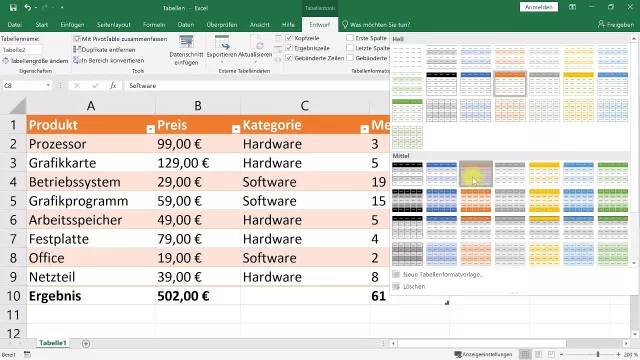Click the horizontal scrollbar right arrow

pyautogui.click(x=626, y=344)
